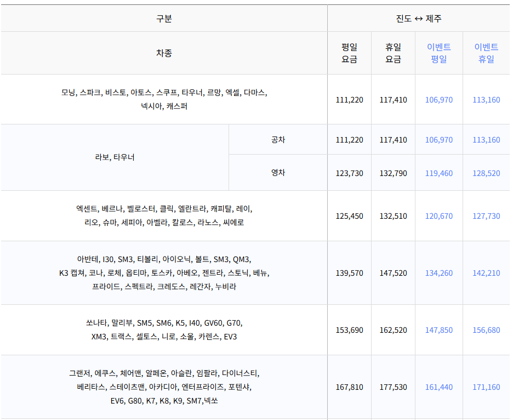
Task: Select the 153,690 fare in the 쏘나타 row
Action: click(349, 330)
